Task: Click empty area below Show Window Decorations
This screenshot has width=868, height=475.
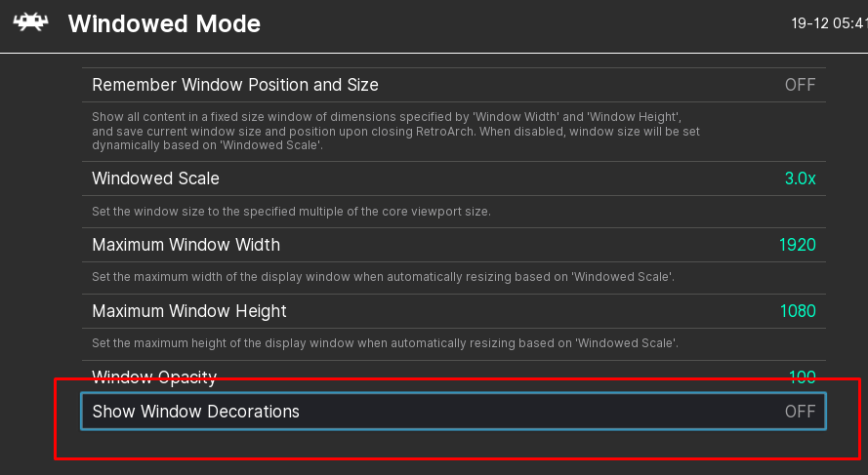Action: [454, 444]
